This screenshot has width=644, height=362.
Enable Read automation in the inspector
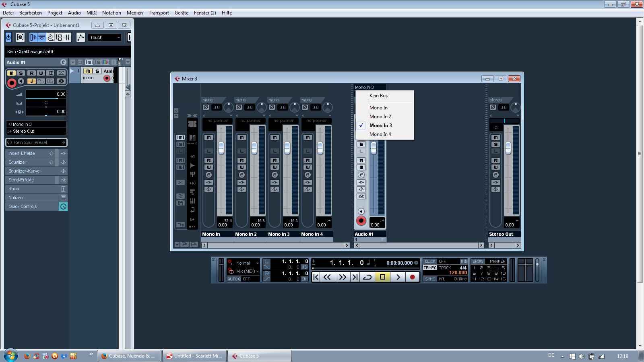point(31,73)
